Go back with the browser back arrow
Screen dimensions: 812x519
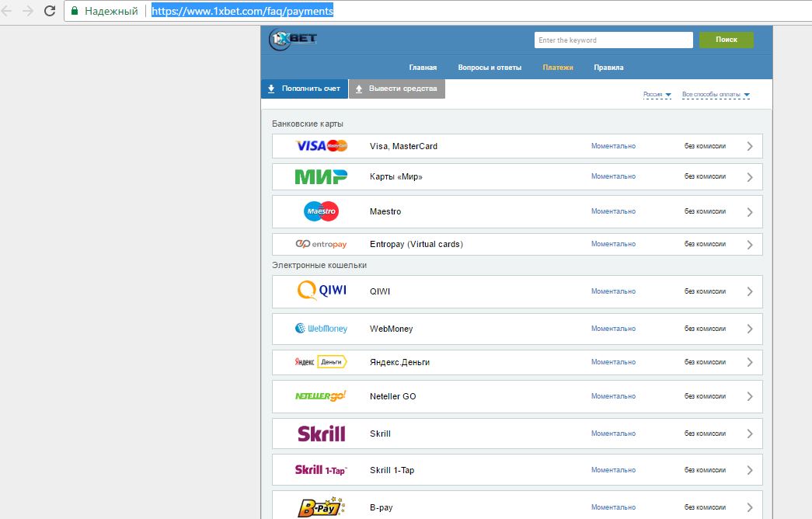point(7,11)
